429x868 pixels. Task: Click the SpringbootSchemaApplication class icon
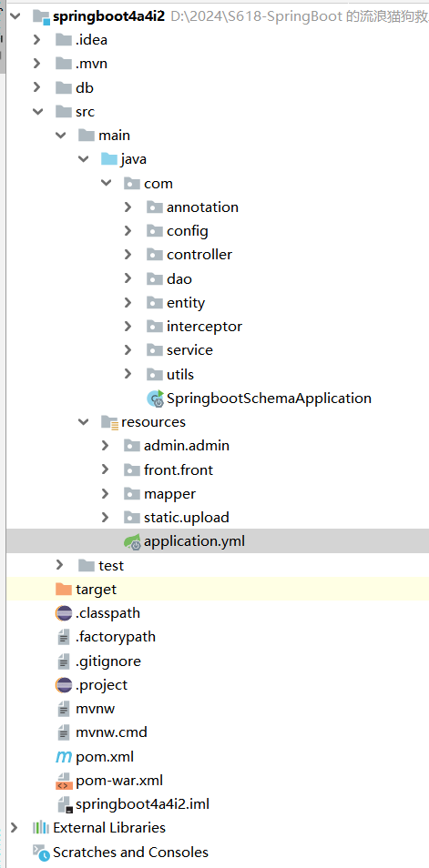pos(155,398)
